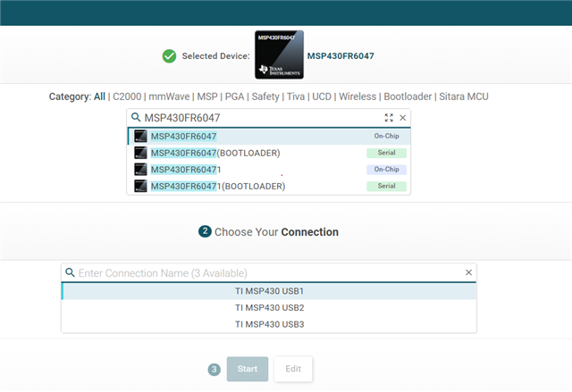Select MSP430FR60471 On-Chip device row
This screenshot has width=572, height=392.
tap(269, 170)
